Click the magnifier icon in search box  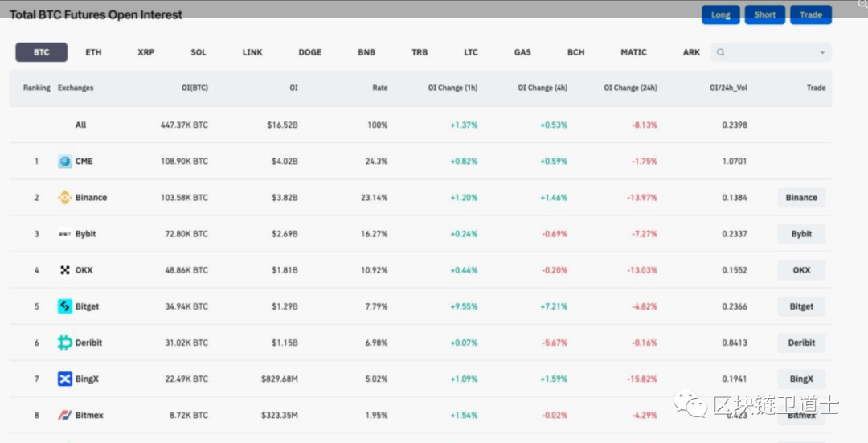[720, 53]
